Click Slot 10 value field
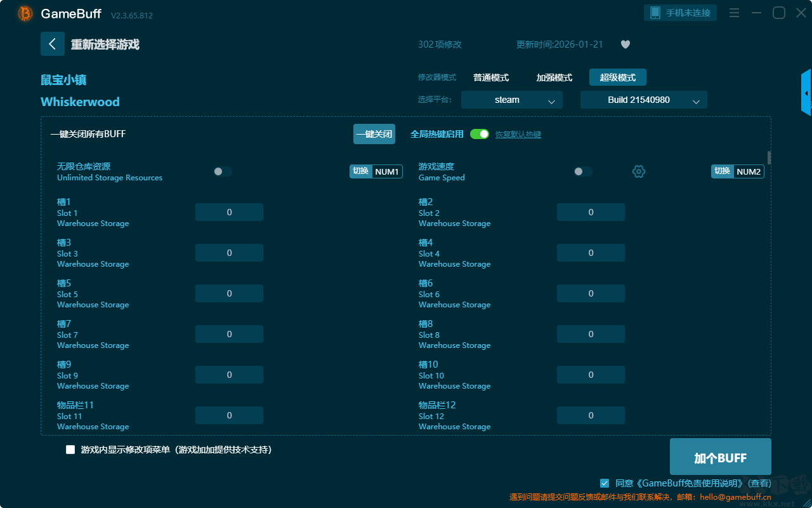812x508 pixels. tap(591, 375)
